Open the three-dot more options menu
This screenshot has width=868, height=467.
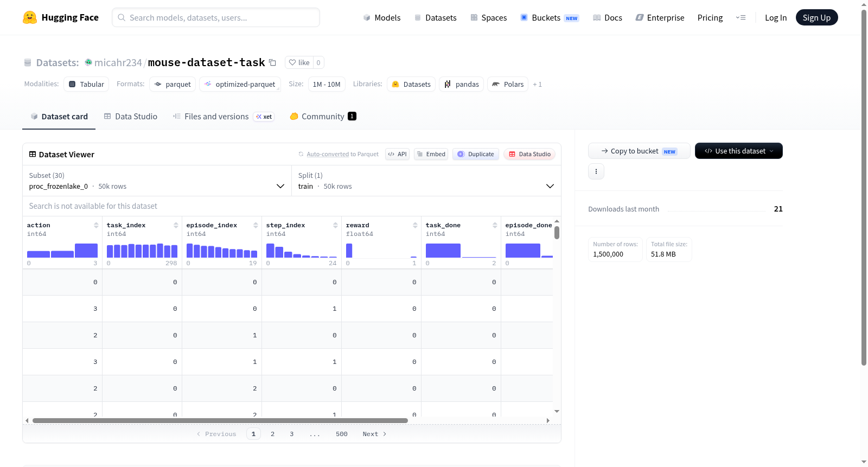click(x=596, y=171)
